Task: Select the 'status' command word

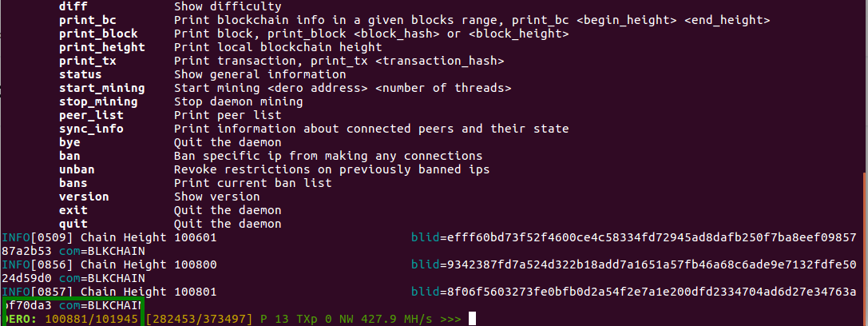Action: tap(81, 74)
